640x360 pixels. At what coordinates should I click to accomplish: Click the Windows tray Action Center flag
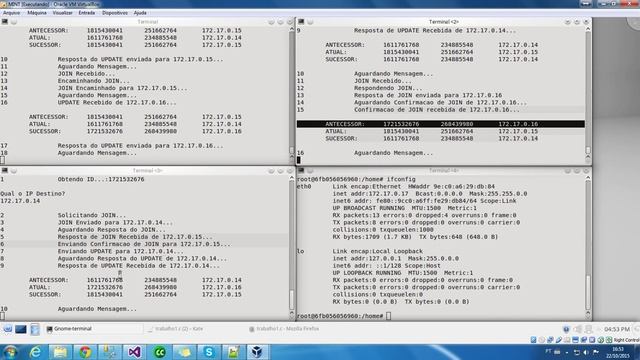596,352
